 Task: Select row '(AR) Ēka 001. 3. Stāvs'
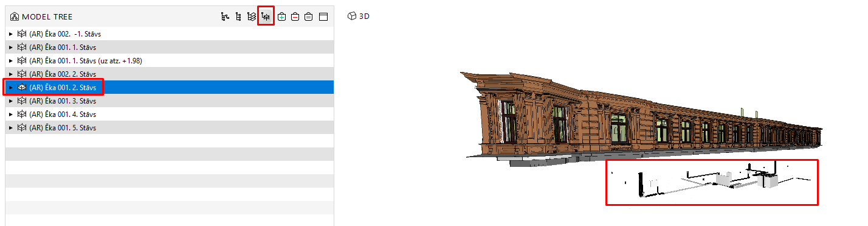[x=170, y=101]
